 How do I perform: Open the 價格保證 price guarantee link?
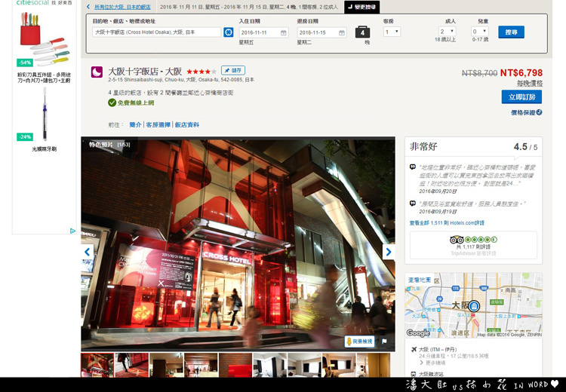(524, 112)
